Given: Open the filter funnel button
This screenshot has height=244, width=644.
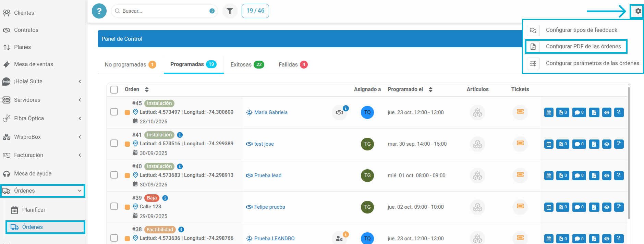Looking at the screenshot, I should 230,11.
